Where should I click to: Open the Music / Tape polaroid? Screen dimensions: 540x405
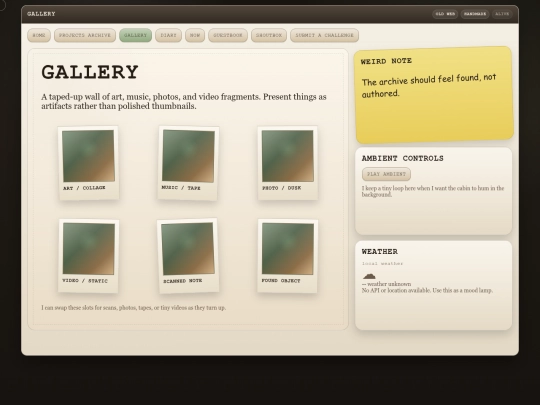pyautogui.click(x=188, y=163)
